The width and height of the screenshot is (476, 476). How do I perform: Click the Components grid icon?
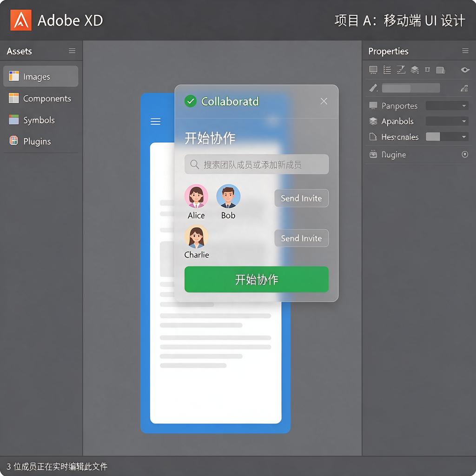tap(13, 98)
